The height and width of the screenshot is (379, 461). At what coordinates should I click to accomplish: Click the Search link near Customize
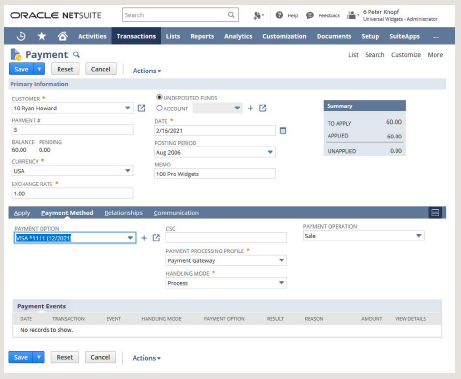[375, 55]
